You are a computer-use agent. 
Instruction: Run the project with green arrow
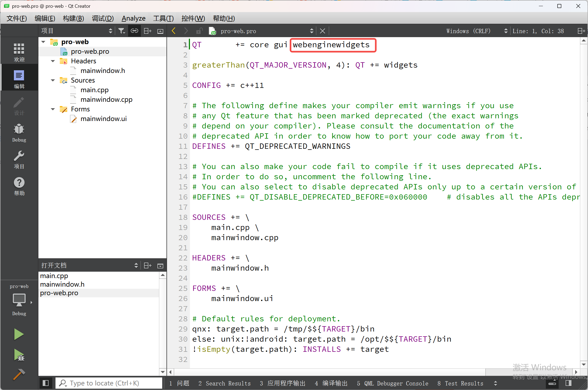[19, 334]
